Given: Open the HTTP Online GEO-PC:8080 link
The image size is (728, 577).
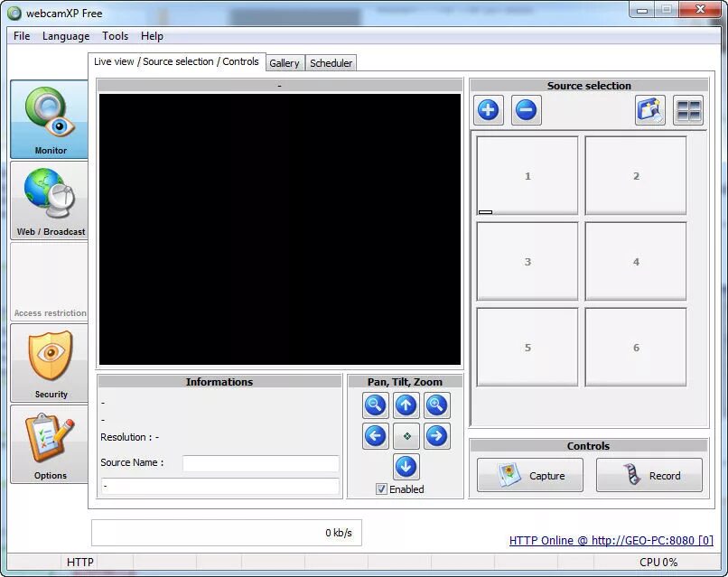Looking at the screenshot, I should pyautogui.click(x=611, y=540).
